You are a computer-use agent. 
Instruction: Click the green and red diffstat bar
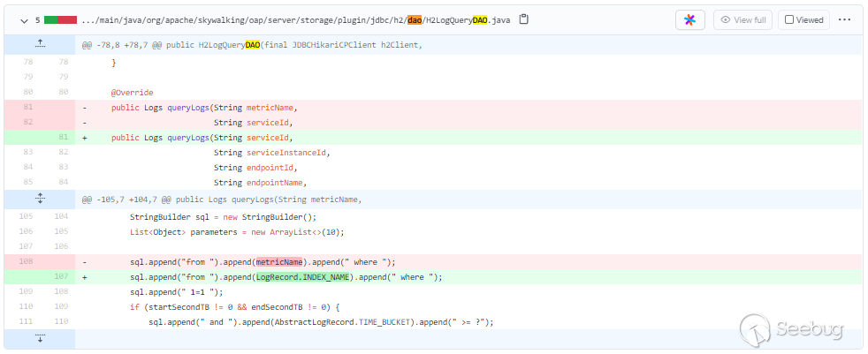60,19
